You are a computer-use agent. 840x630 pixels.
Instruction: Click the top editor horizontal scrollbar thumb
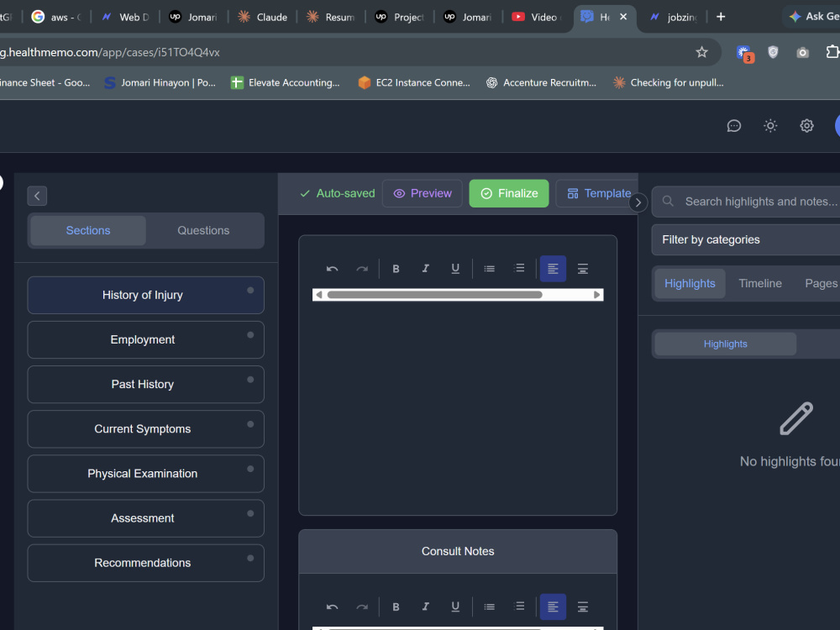pos(434,295)
